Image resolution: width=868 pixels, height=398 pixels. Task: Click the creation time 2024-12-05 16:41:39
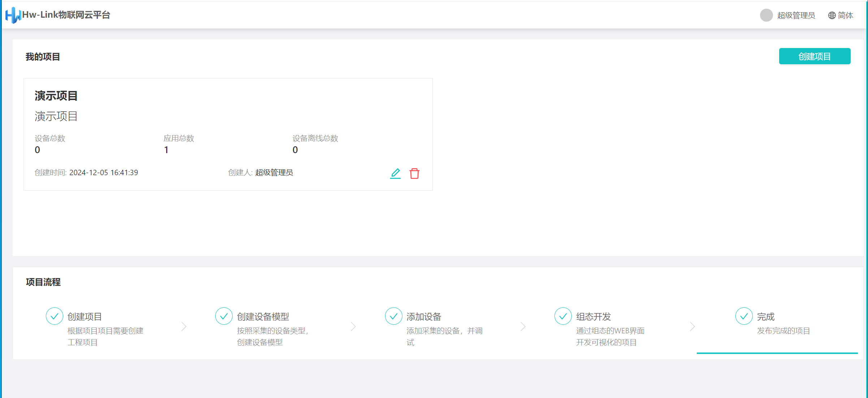(104, 173)
